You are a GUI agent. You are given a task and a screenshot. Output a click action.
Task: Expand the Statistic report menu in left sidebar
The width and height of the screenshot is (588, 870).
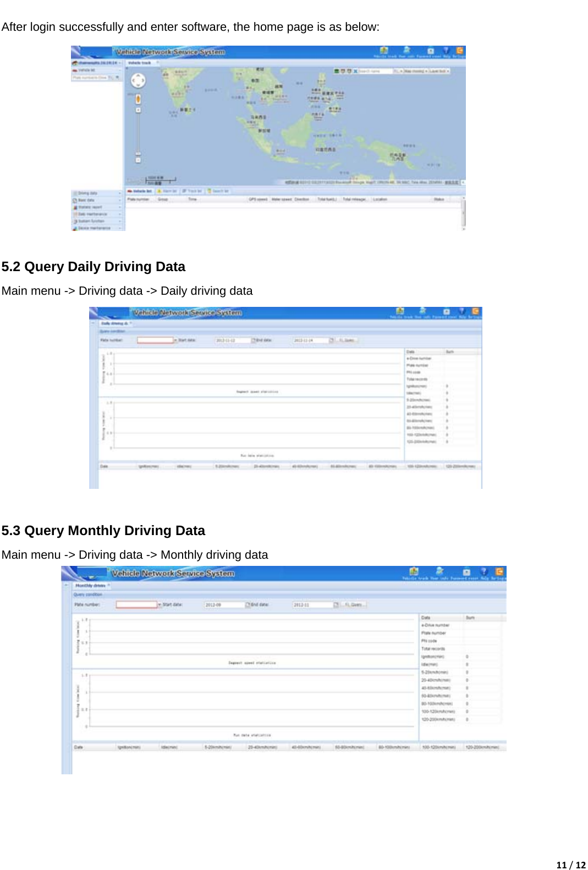(97, 207)
